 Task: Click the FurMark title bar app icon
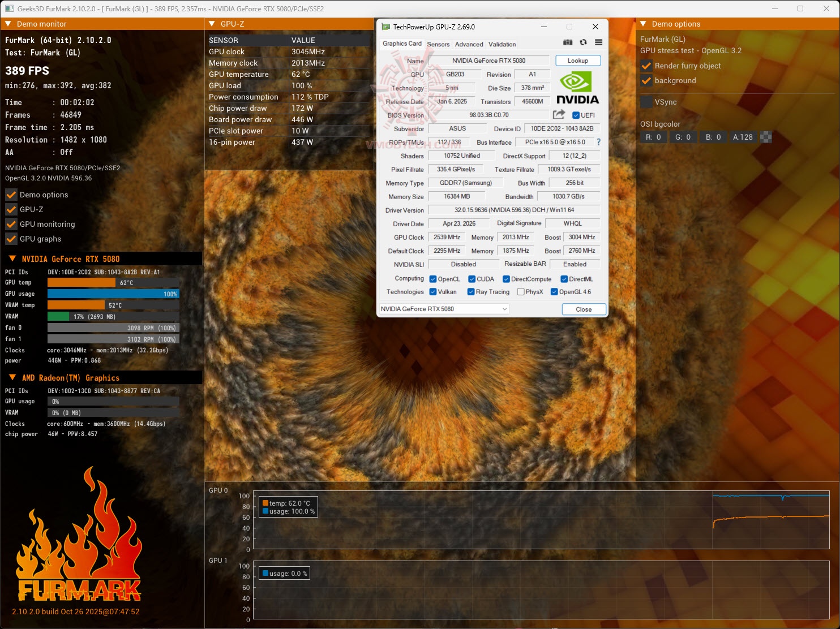pyautogui.click(x=10, y=8)
